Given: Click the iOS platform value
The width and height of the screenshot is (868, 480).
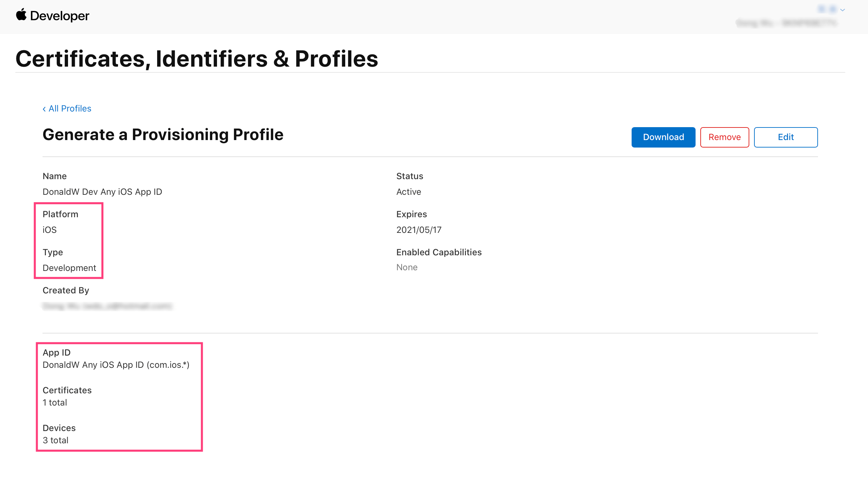Looking at the screenshot, I should click(x=50, y=230).
